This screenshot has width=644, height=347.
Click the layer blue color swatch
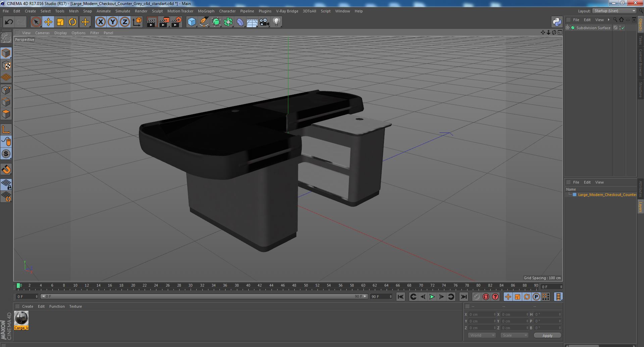point(575,195)
